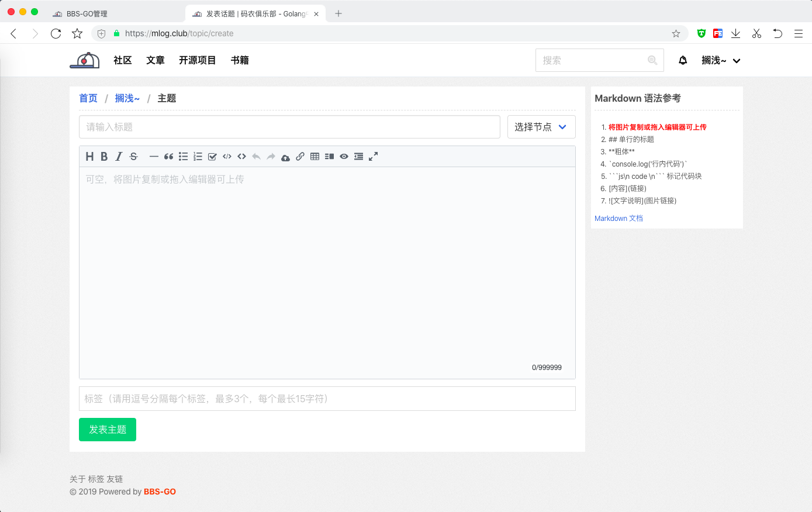The width and height of the screenshot is (812, 512).
Task: Click the browser address bar URL
Action: pos(179,33)
